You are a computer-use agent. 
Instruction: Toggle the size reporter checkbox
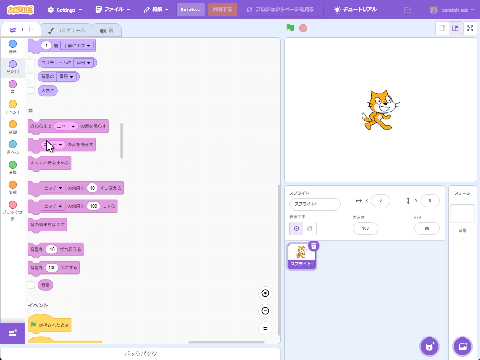click(x=31, y=90)
